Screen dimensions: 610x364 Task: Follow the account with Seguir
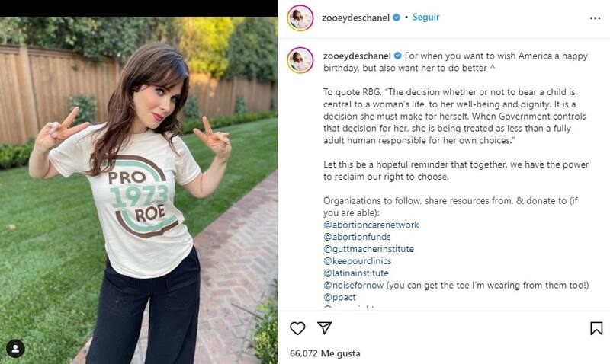click(x=425, y=17)
